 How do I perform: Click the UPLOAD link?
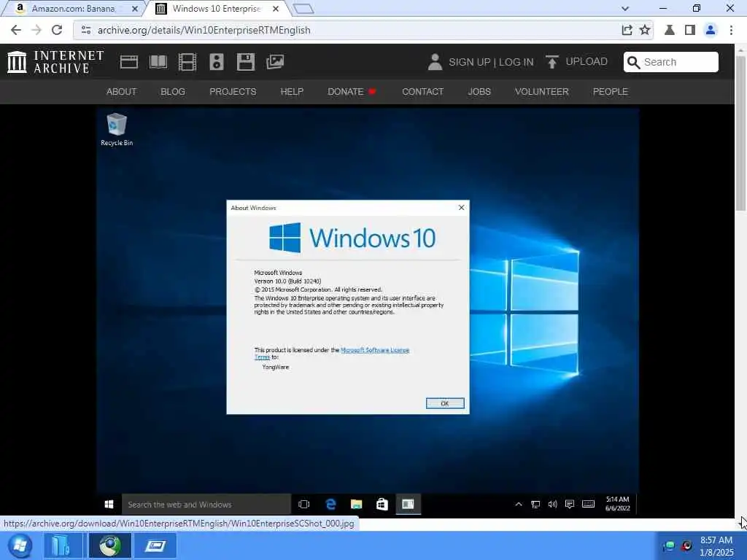(586, 61)
